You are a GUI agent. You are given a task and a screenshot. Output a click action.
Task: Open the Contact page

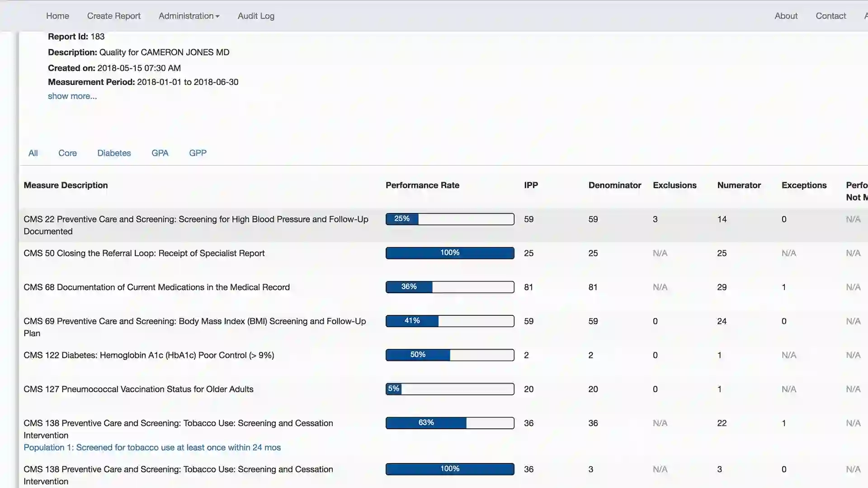point(830,16)
